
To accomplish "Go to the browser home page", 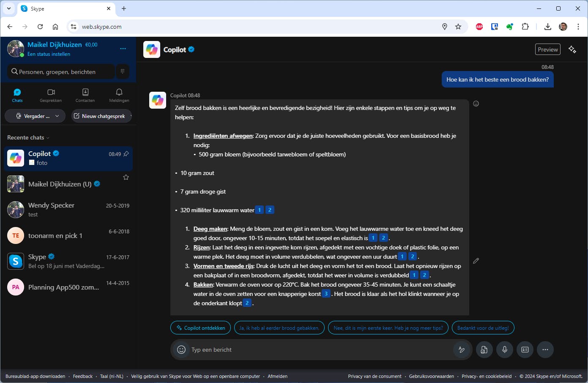I will [55, 27].
